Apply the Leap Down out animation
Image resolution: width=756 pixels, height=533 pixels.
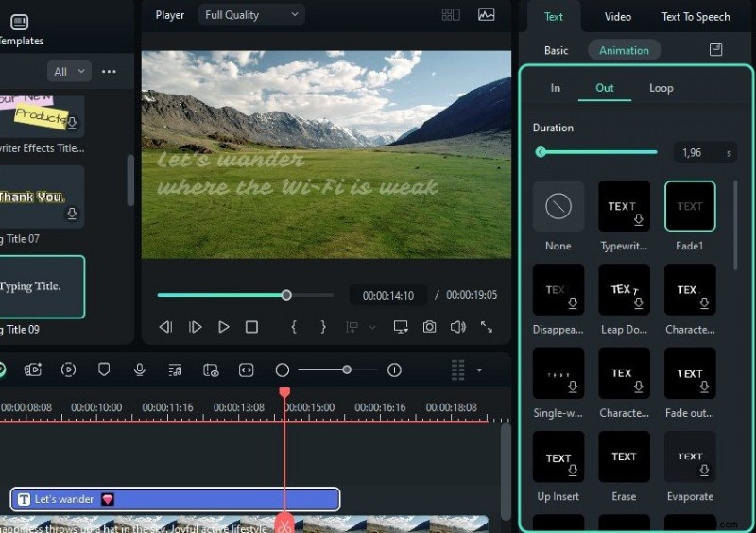(624, 290)
